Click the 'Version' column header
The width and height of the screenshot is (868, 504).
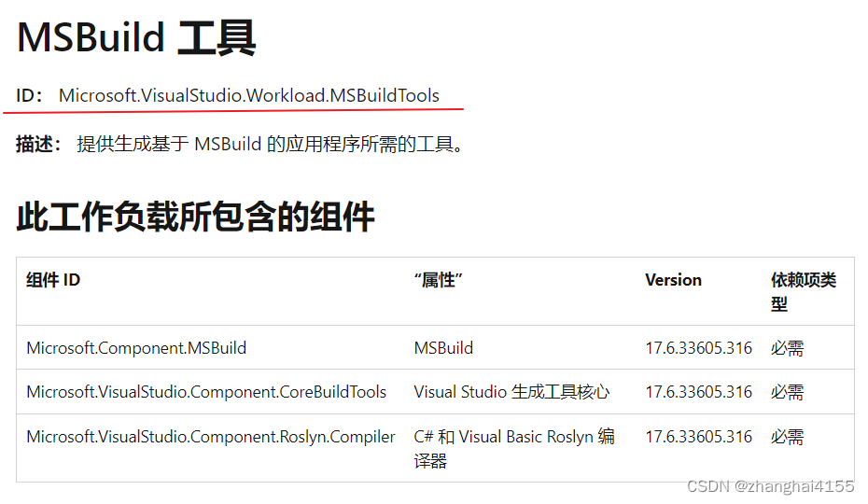click(x=673, y=280)
